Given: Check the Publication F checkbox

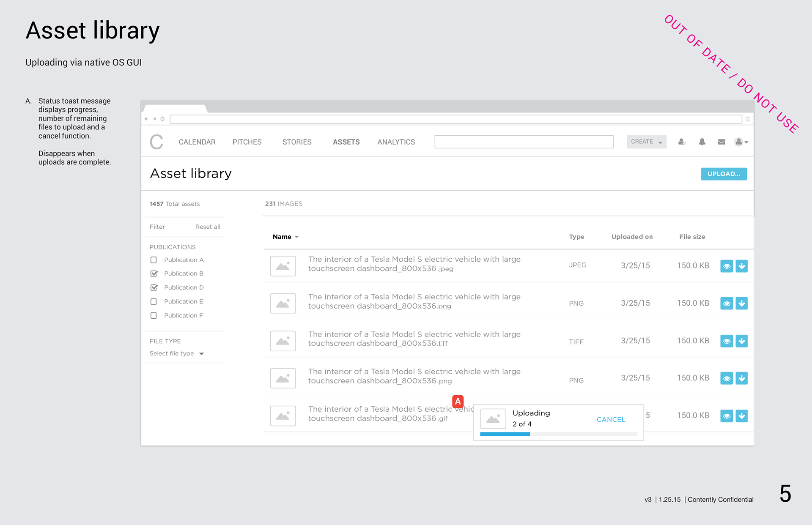Looking at the screenshot, I should click(154, 316).
